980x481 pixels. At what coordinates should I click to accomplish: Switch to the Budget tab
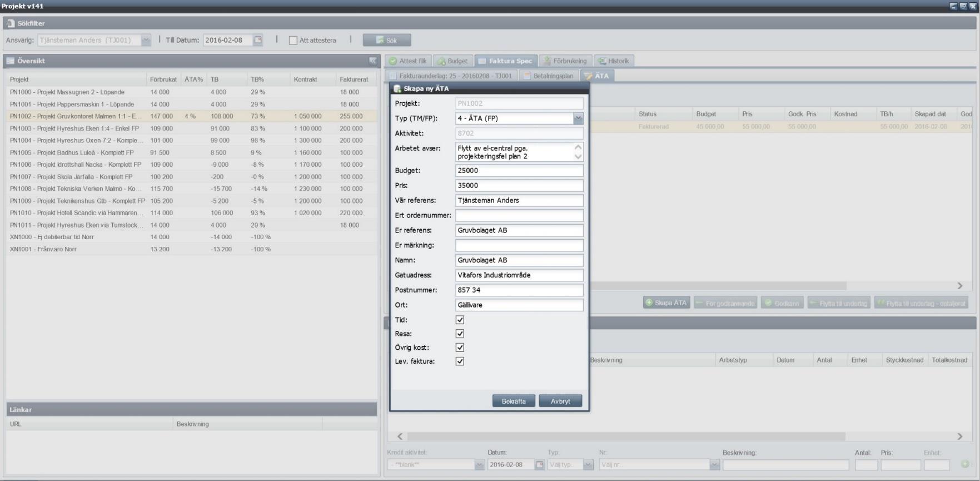[x=453, y=61]
